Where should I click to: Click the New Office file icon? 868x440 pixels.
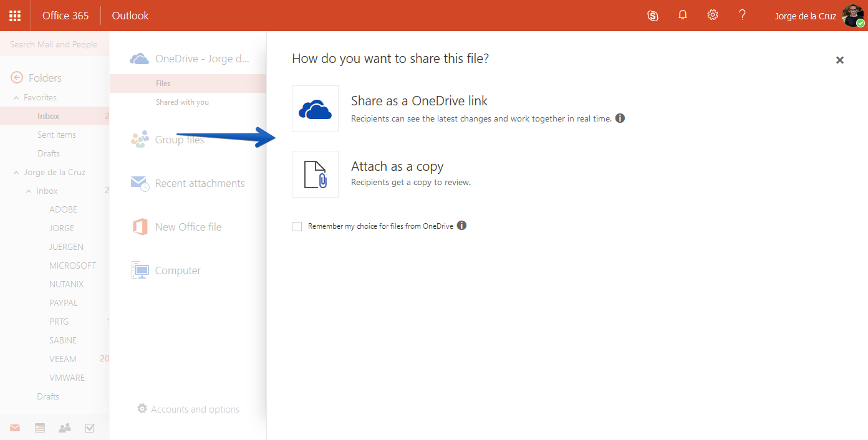click(140, 227)
